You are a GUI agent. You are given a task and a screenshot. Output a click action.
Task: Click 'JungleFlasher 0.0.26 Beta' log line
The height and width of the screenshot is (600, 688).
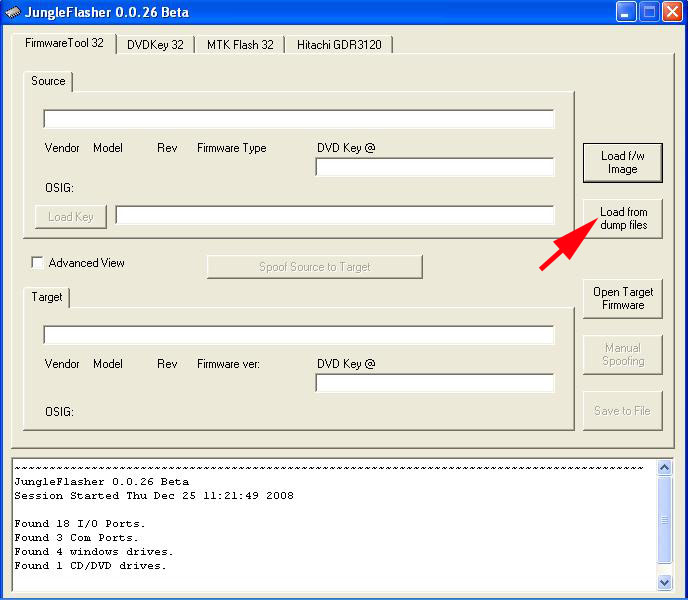click(101, 481)
